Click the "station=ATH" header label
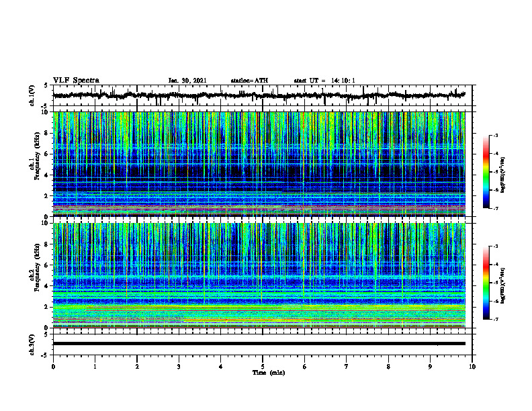The width and height of the screenshot is (532, 411). coord(249,81)
